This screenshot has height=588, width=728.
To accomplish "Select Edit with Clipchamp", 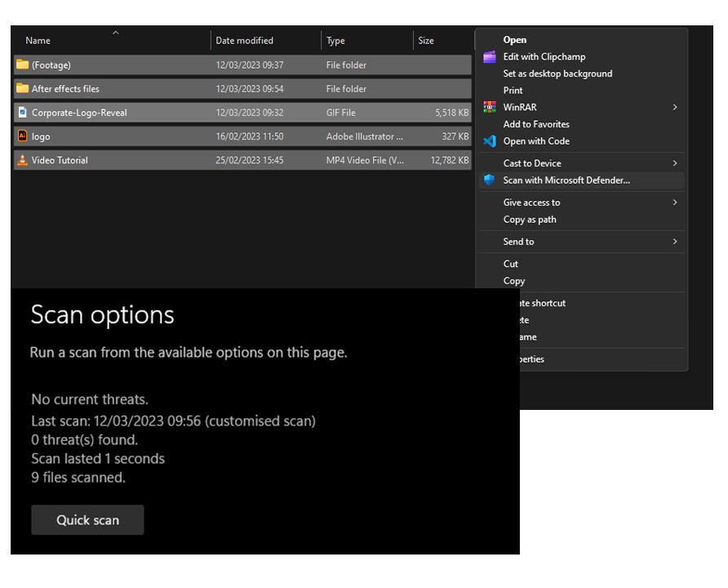I will pos(544,56).
